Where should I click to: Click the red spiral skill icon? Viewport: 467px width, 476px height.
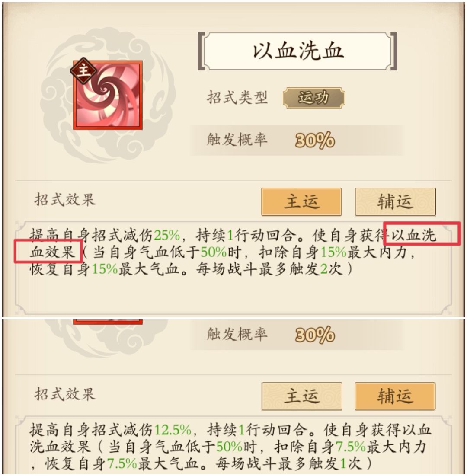[x=108, y=95]
